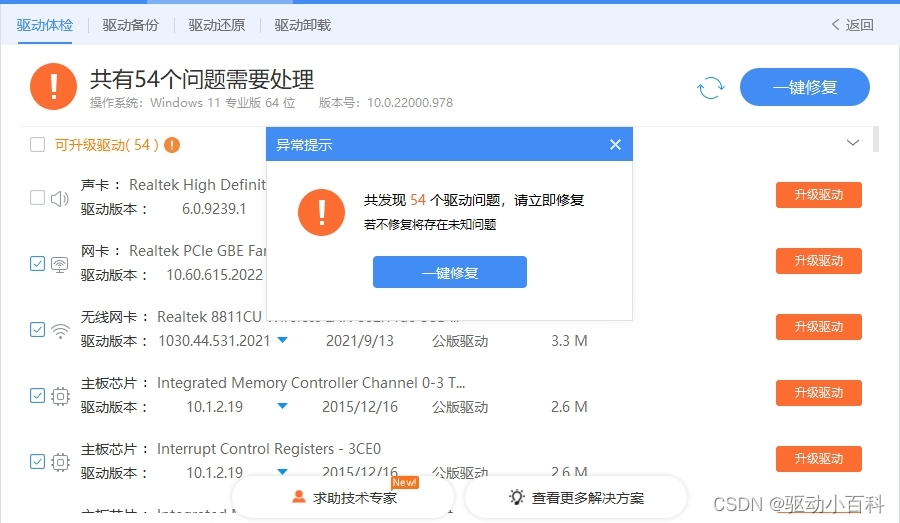Open version dropdown for Interrupt Control Registers
Image resolution: width=900 pixels, height=523 pixels.
click(x=282, y=472)
